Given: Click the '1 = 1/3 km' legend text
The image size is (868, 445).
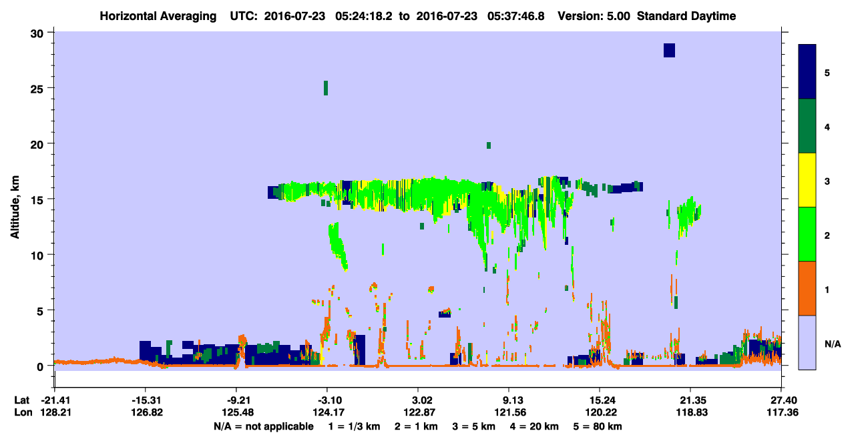Looking at the screenshot, I should click(353, 426).
